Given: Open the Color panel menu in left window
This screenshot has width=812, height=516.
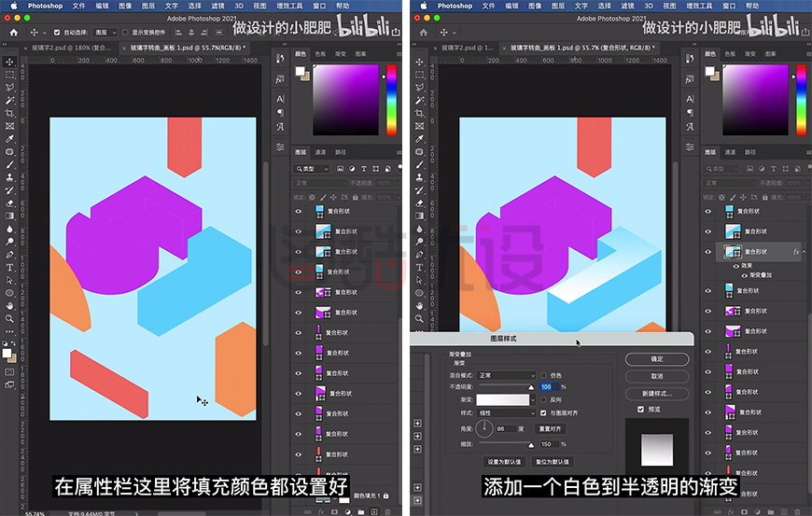Looking at the screenshot, I should pos(399,54).
